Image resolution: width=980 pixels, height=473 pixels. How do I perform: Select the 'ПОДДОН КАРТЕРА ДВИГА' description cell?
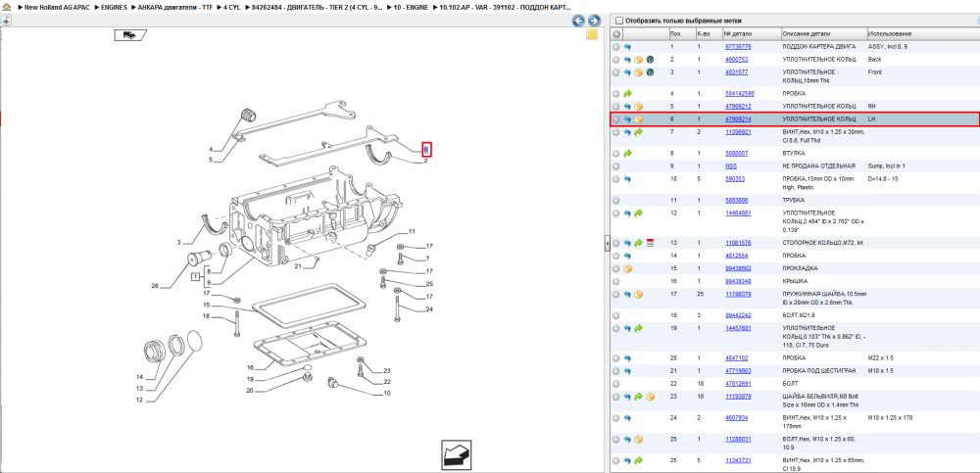coord(819,47)
